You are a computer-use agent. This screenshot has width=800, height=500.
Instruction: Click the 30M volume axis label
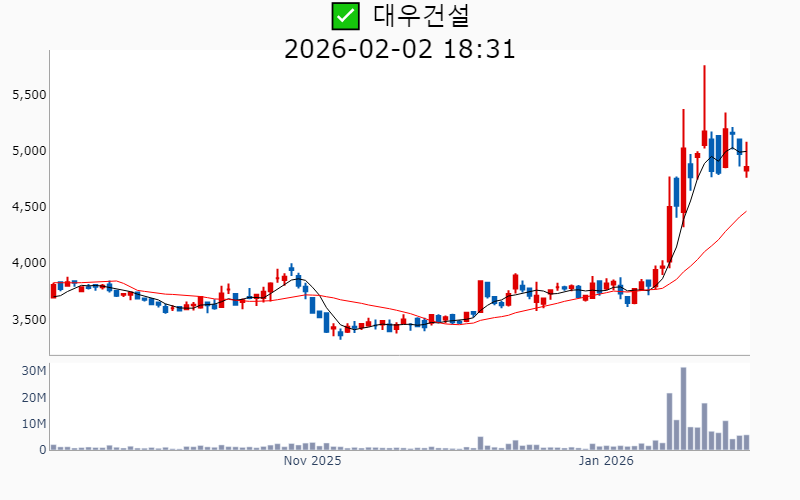pos(35,371)
